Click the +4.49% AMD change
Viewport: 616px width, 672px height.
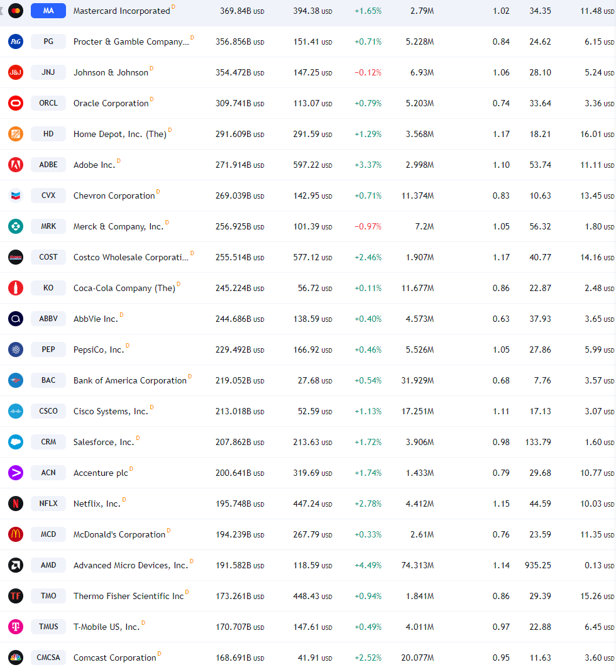368,565
